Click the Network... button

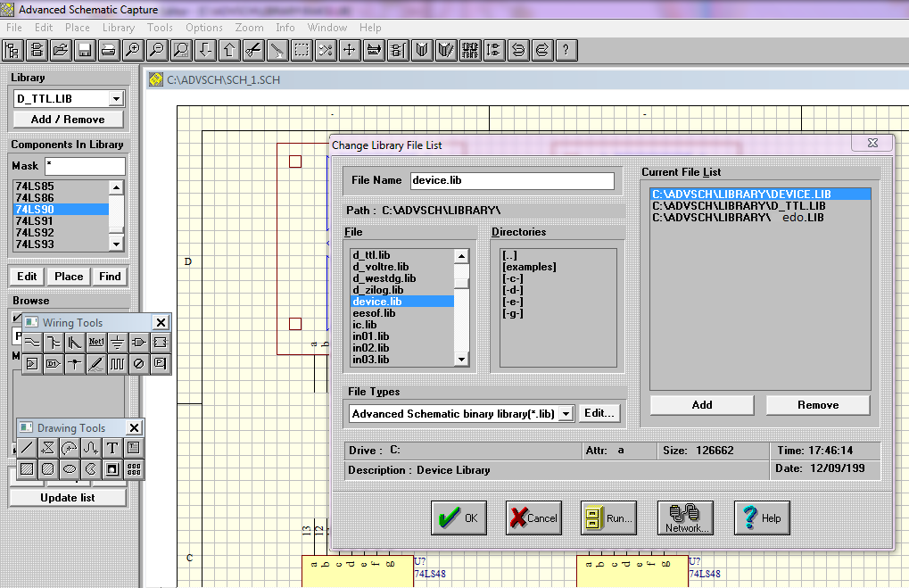coord(685,518)
